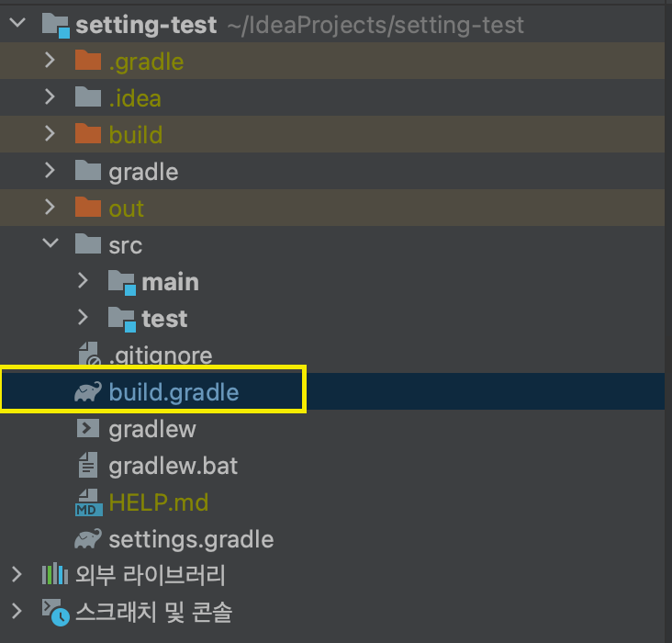Select the 스크래치 및 콘솔 entry
672x643 pixels.
coord(153,612)
